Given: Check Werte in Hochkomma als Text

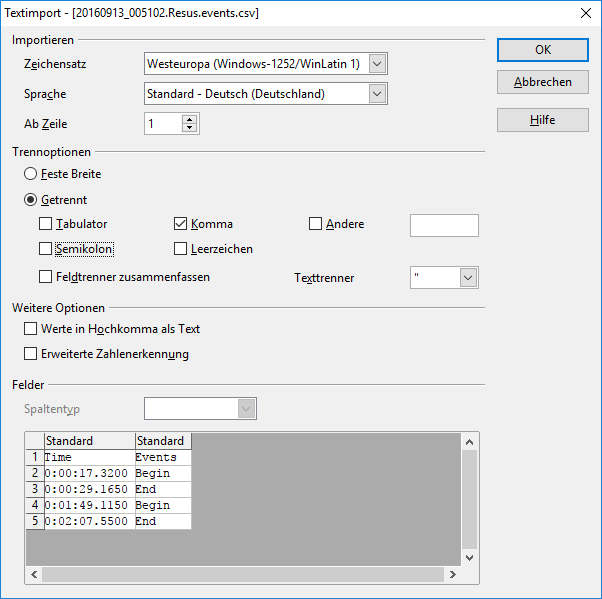Looking at the screenshot, I should click(30, 329).
